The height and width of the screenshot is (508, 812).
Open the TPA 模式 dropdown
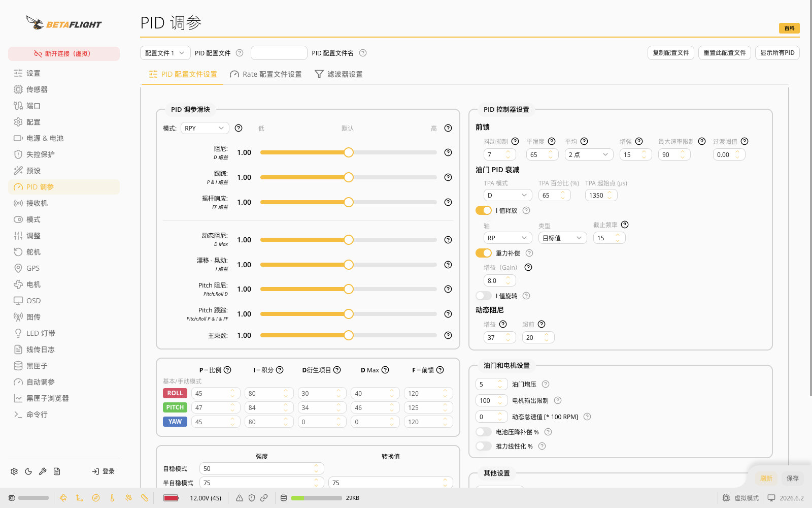point(507,195)
